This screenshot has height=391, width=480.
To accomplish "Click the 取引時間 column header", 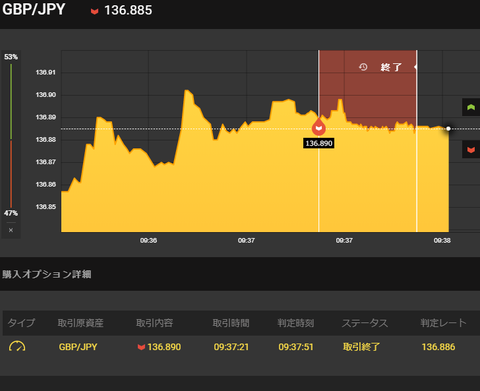I will point(231,323).
